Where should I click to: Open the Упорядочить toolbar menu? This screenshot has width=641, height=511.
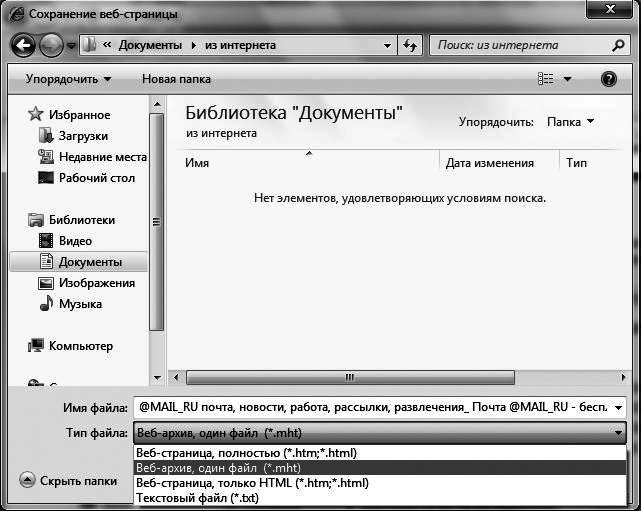click(x=68, y=79)
